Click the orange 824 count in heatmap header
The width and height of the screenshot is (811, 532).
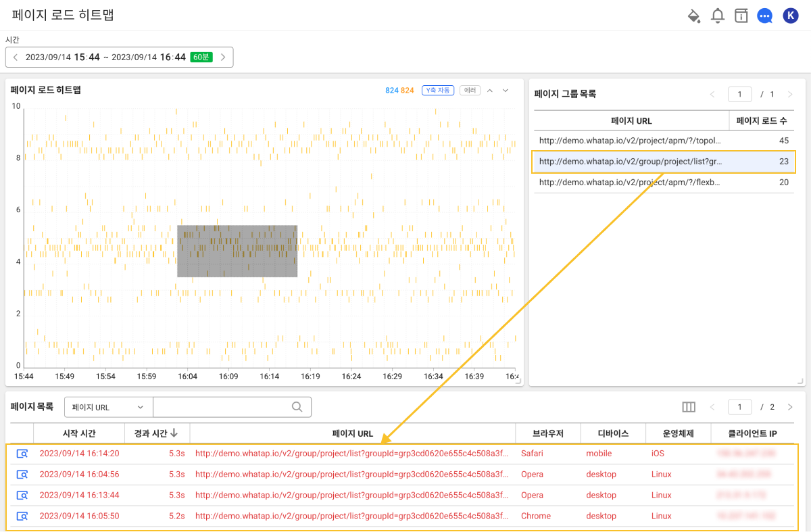(x=407, y=90)
